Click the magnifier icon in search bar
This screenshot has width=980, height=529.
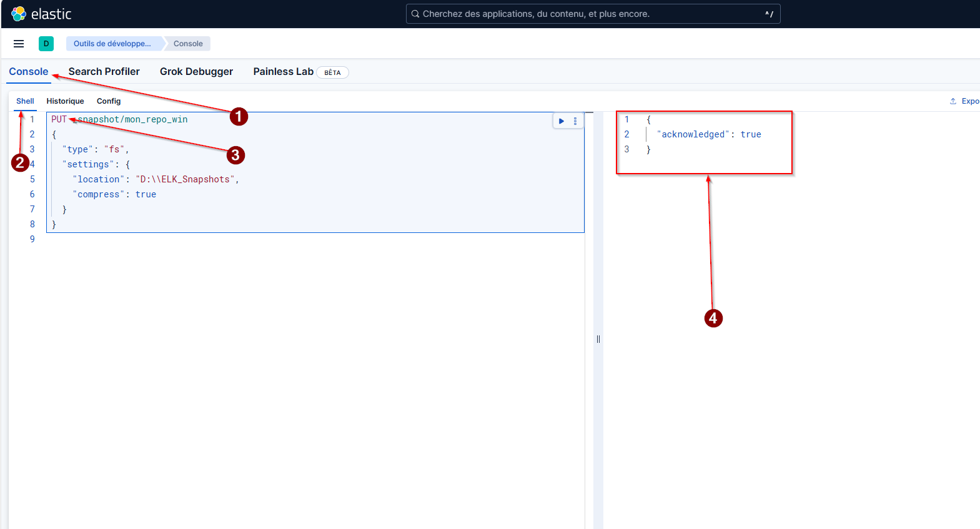(x=415, y=14)
